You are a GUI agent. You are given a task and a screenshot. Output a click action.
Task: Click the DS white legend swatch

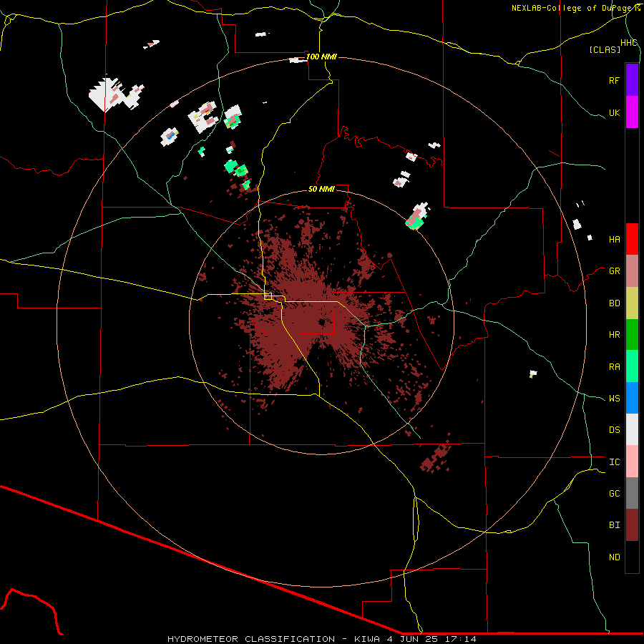pos(632,429)
